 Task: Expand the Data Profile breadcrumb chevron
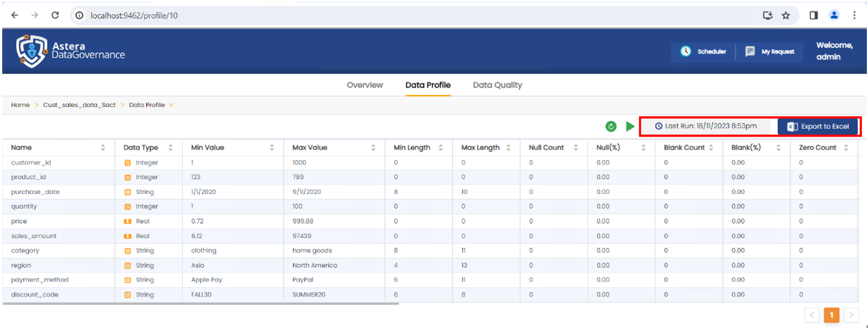coord(171,105)
